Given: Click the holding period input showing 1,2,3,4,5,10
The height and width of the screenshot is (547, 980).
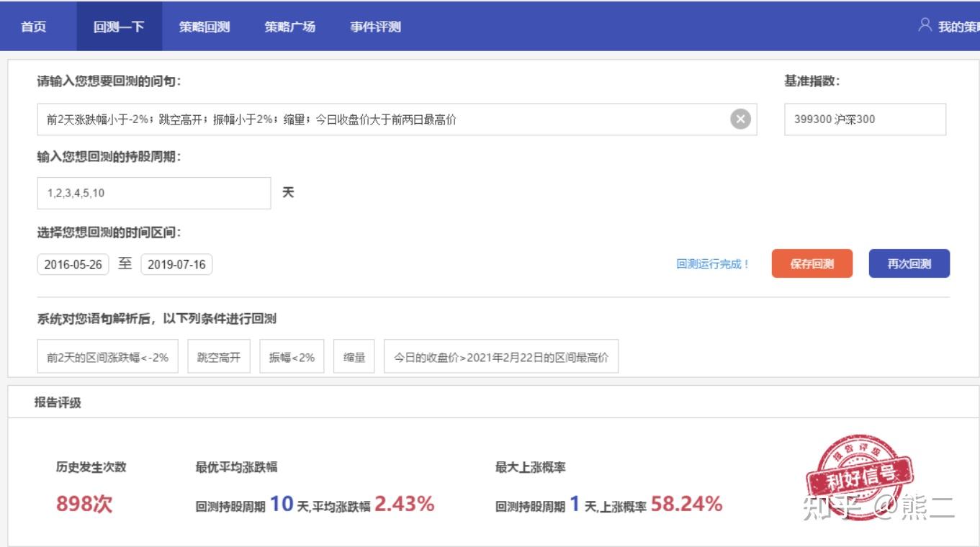Looking at the screenshot, I should point(153,193).
